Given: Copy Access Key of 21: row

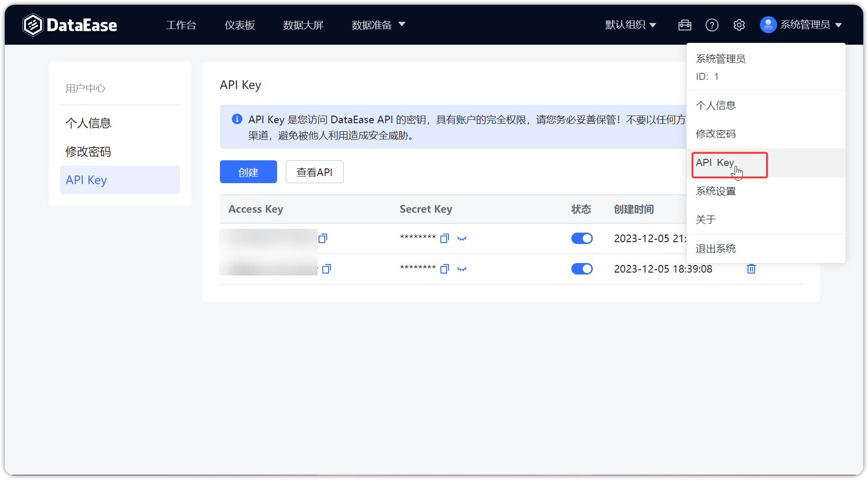Looking at the screenshot, I should pos(323,238).
